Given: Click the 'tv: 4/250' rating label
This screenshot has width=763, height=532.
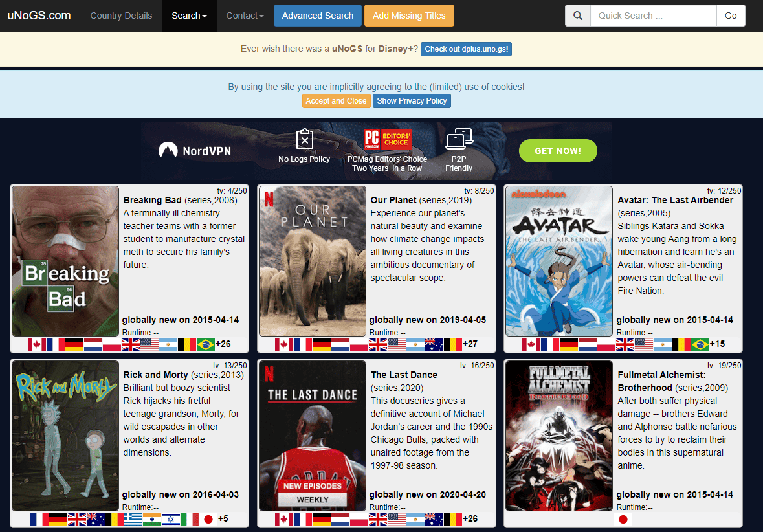Looking at the screenshot, I should pos(232,191).
